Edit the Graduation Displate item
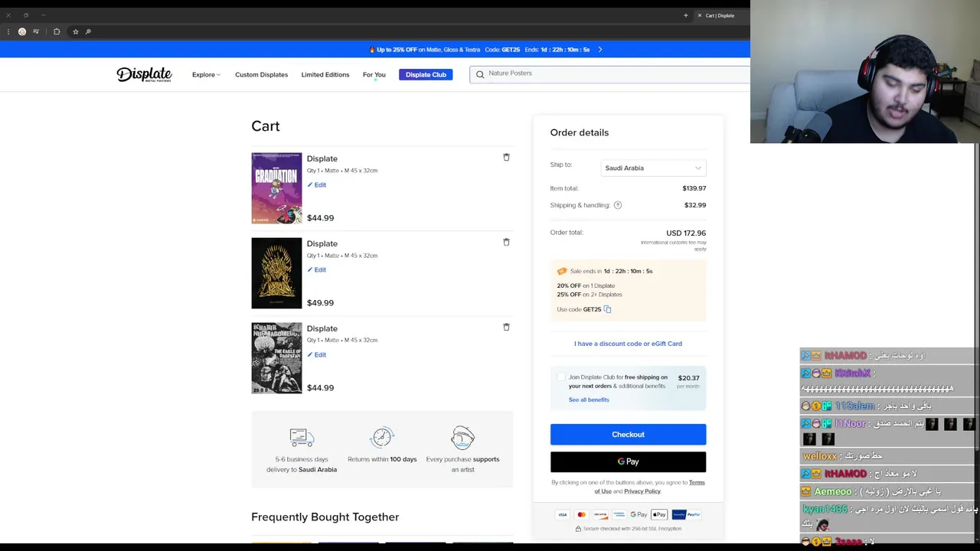 (317, 184)
